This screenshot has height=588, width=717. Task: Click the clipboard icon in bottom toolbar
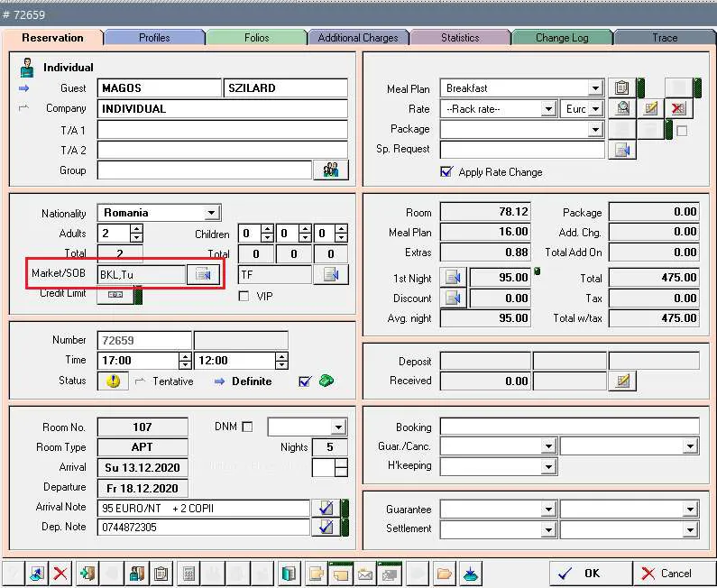pos(161,574)
